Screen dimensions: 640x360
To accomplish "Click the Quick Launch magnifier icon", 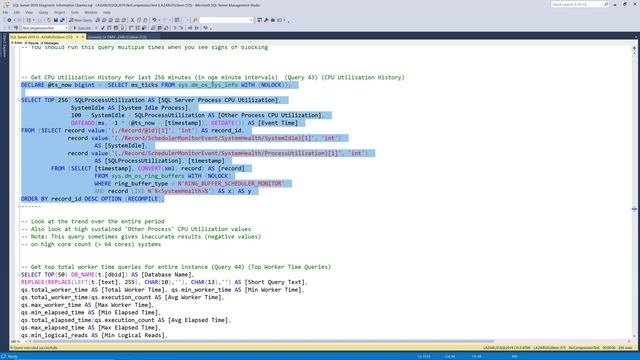I will pyautogui.click(x=606, y=4).
